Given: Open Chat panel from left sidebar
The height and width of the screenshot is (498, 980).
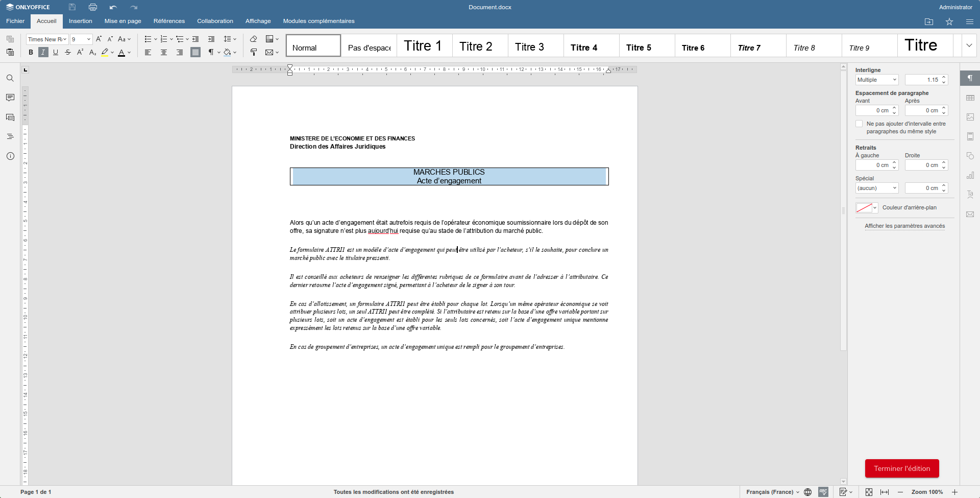Looking at the screenshot, I should click(x=10, y=117).
